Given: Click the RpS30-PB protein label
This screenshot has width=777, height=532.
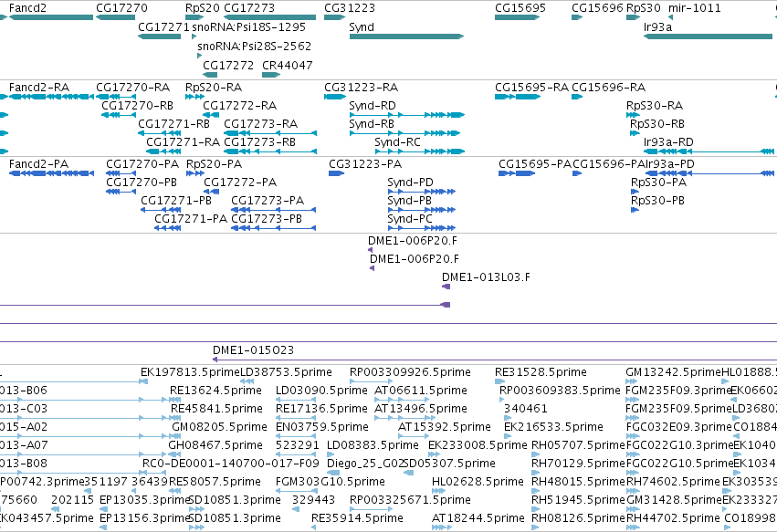Looking at the screenshot, I should [657, 201].
